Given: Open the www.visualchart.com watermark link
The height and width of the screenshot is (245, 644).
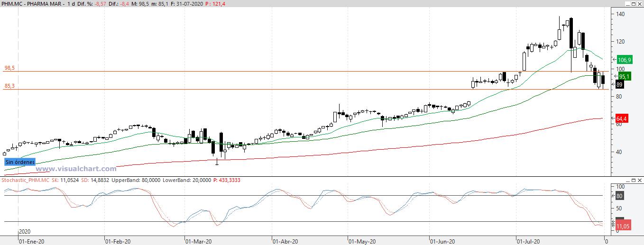Looking at the screenshot, I should pyautogui.click(x=76, y=169).
